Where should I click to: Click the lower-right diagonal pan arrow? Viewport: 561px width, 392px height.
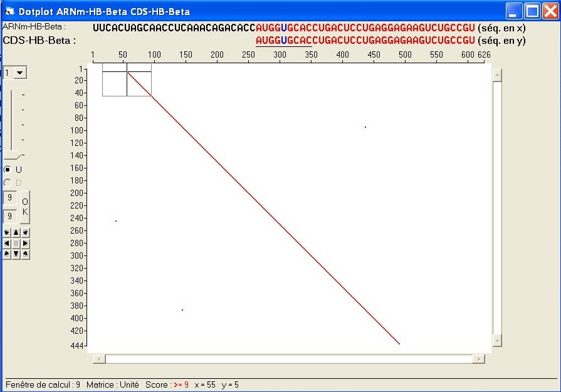[x=25, y=254]
